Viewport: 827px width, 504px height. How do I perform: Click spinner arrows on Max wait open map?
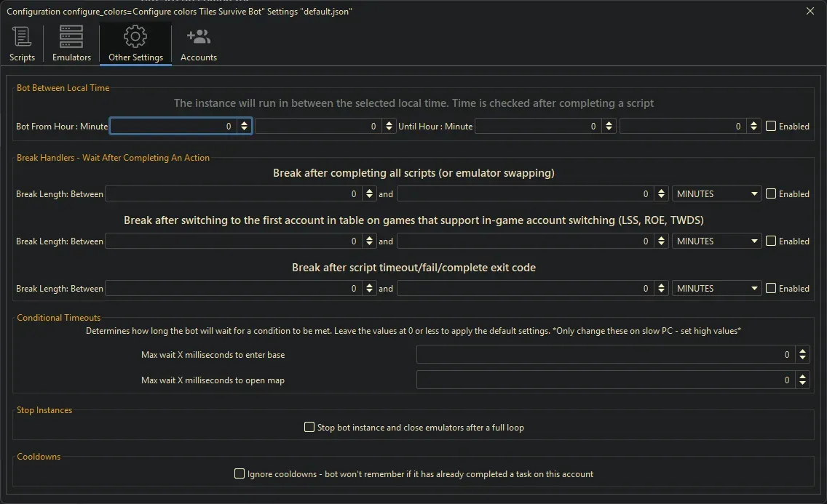(x=802, y=380)
